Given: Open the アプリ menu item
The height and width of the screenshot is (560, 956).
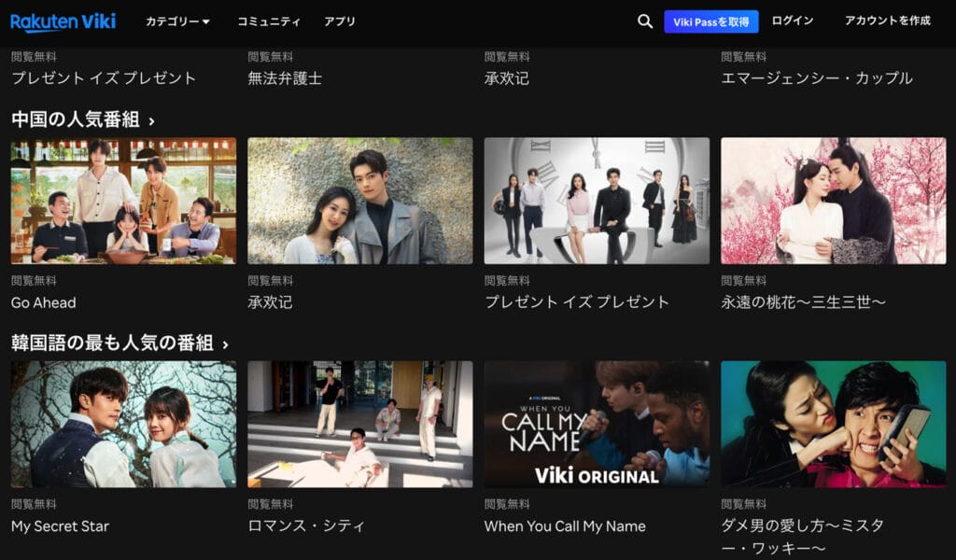Looking at the screenshot, I should coord(340,21).
